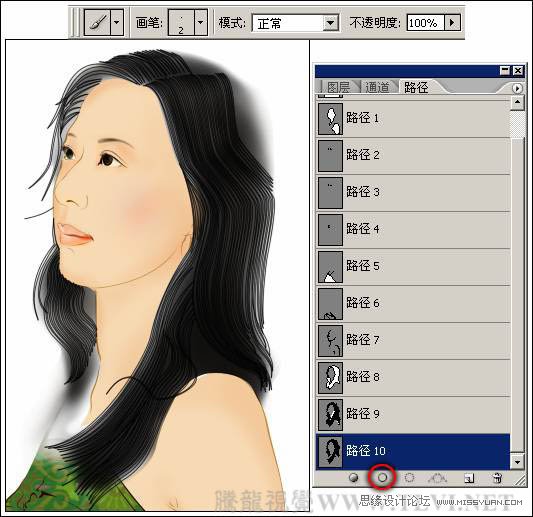
Task: Close the paths panel
Action: (x=518, y=71)
